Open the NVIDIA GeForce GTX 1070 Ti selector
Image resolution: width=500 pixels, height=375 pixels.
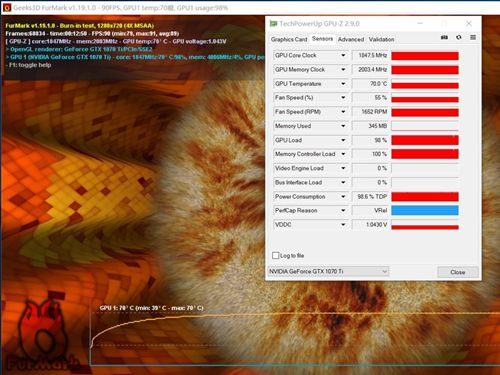(x=328, y=271)
